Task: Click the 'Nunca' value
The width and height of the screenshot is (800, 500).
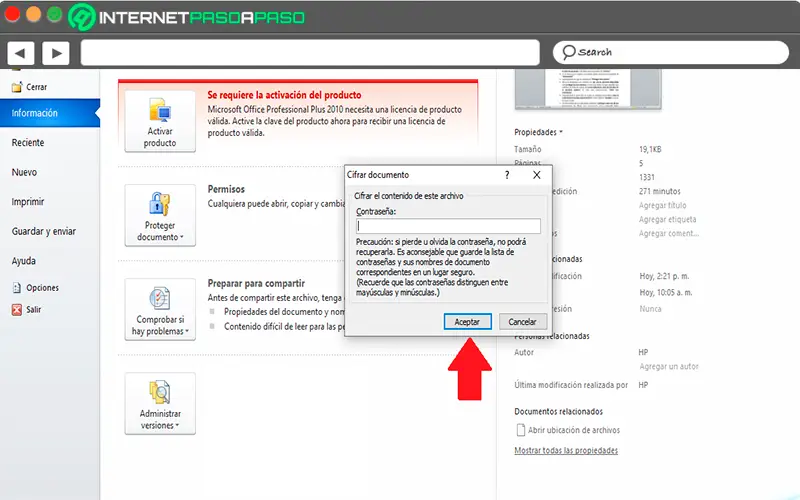Action: 650,309
